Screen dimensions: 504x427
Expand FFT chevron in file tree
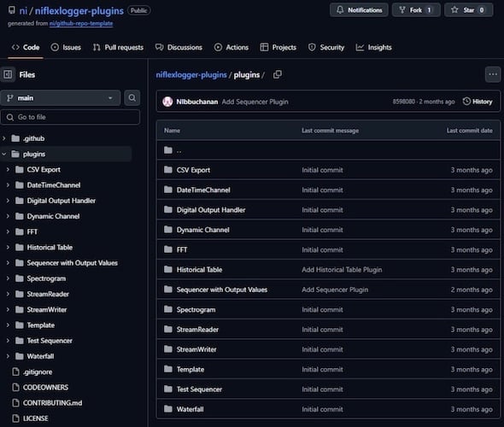[8, 232]
